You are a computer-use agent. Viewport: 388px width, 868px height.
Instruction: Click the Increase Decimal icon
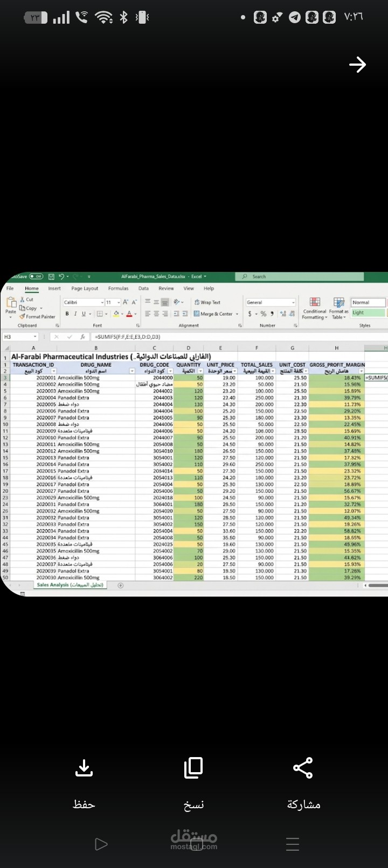pyautogui.click(x=283, y=314)
